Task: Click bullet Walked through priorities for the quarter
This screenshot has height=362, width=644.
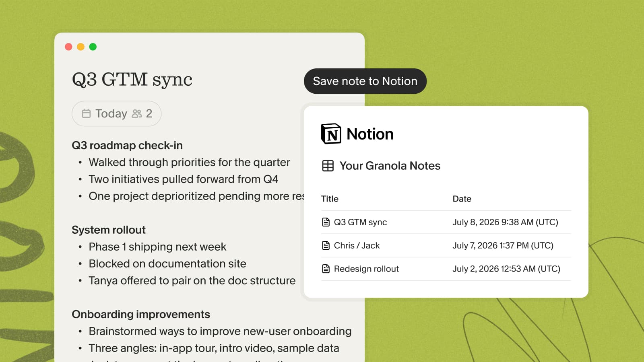Action: pyautogui.click(x=189, y=162)
